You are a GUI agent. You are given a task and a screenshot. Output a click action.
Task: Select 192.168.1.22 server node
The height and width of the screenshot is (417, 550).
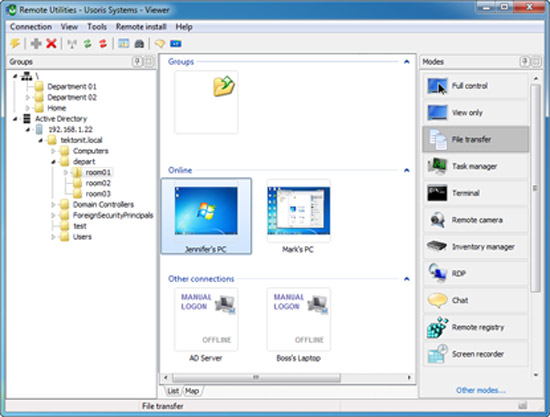point(71,129)
